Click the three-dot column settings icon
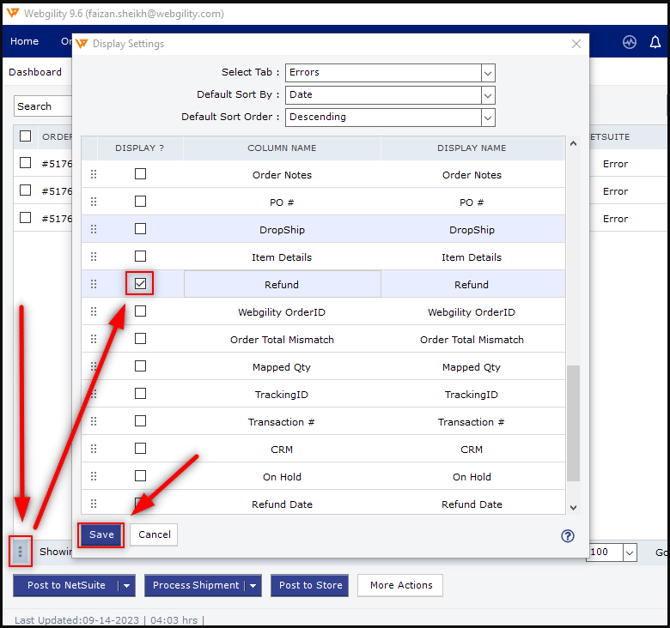 [20, 551]
